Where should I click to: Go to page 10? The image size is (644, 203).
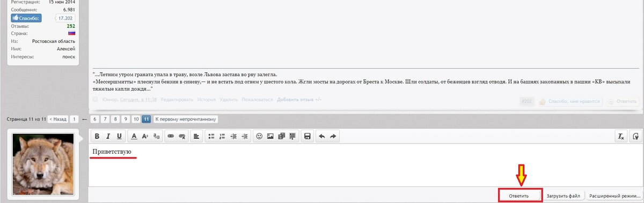tap(136, 119)
